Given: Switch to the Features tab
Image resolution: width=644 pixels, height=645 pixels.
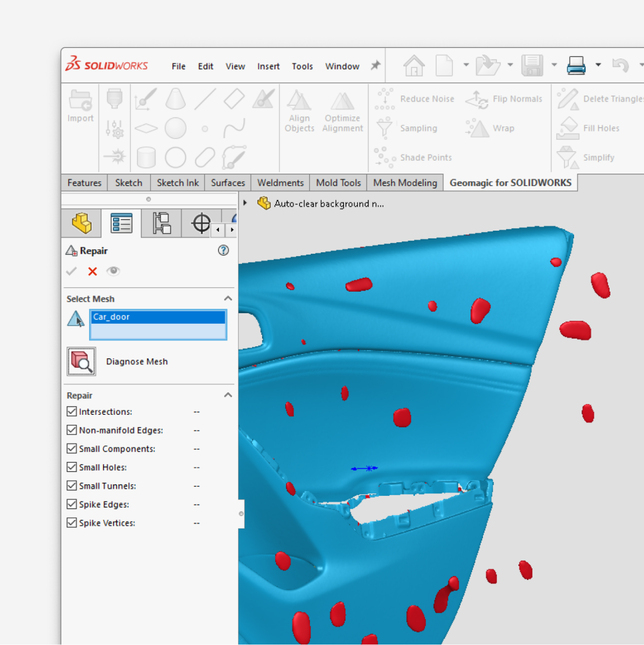Looking at the screenshot, I should [x=84, y=183].
